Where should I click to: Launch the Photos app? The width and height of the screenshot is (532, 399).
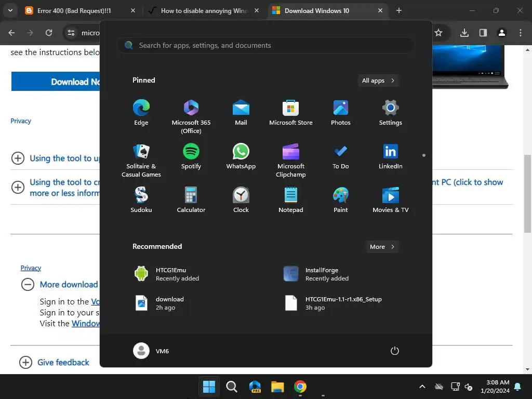coord(341,113)
